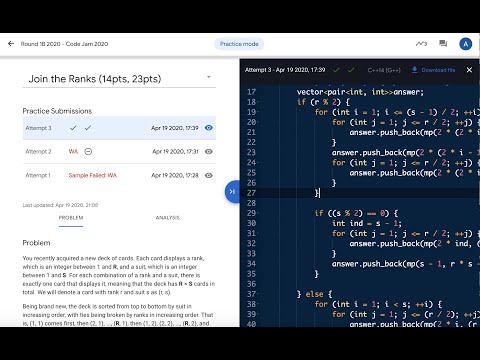Screen dimensions: 480x360
Task: Click the skipped-test circle icon in Attempt 2
Action: point(88,152)
